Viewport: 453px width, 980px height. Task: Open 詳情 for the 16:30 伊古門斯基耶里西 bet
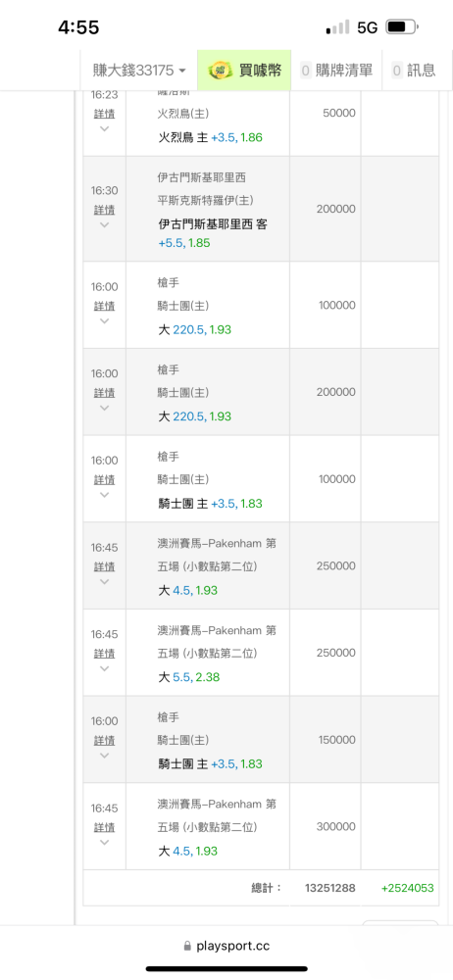[105, 210]
